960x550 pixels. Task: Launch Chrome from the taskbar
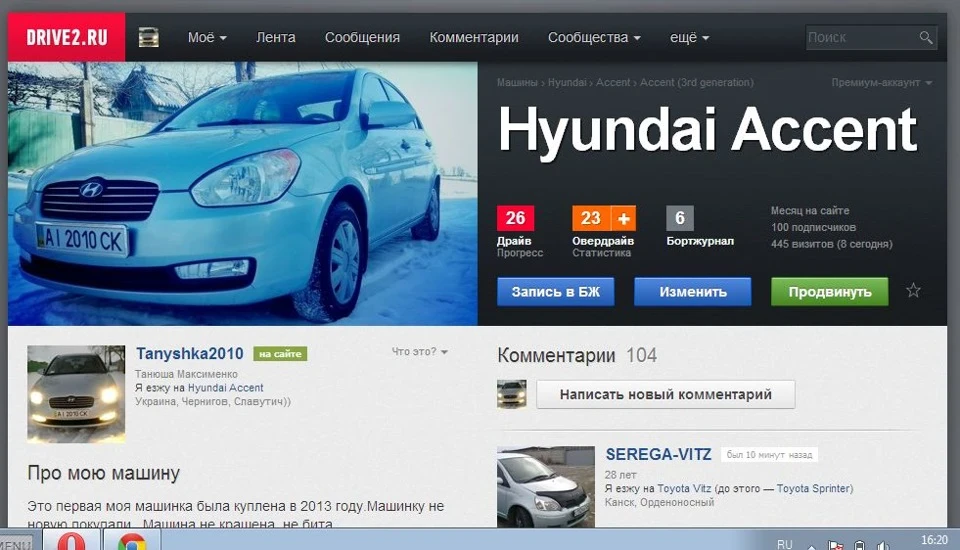click(x=132, y=540)
